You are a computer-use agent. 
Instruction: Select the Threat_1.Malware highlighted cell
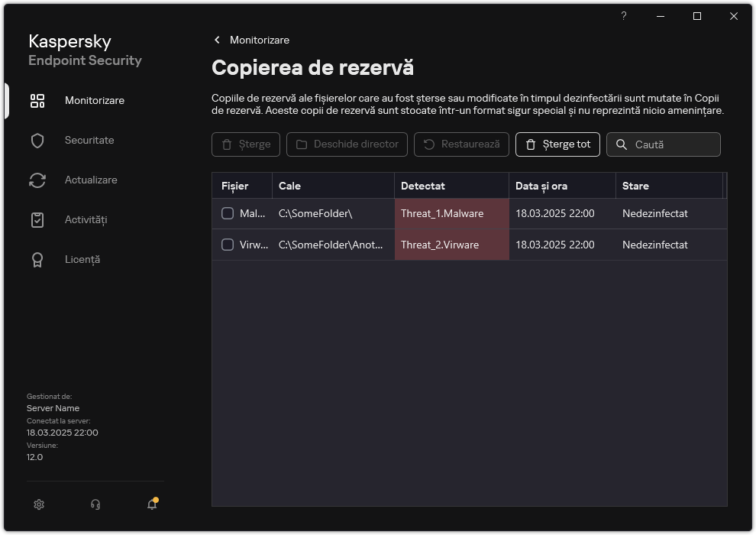(x=451, y=214)
